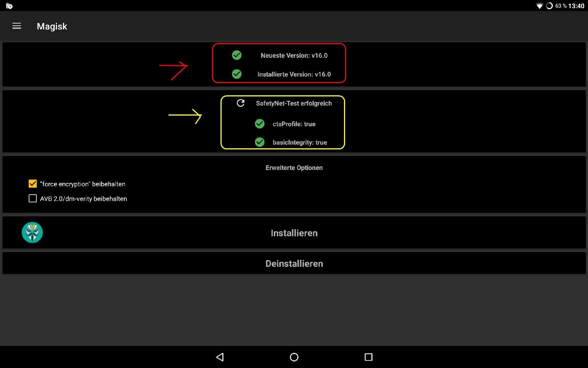Tap green check beside basicIntegrity
Viewport: 588px width, 368px height.
click(x=260, y=142)
